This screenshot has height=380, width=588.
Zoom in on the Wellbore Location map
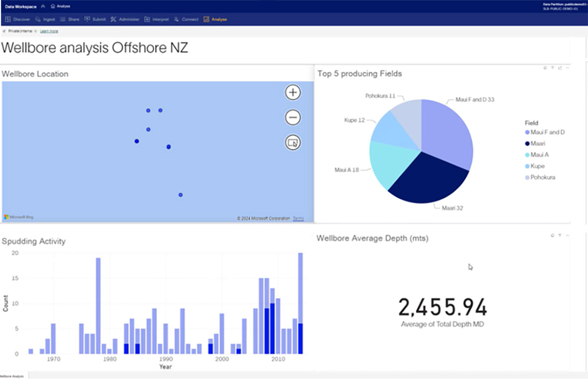(292, 92)
